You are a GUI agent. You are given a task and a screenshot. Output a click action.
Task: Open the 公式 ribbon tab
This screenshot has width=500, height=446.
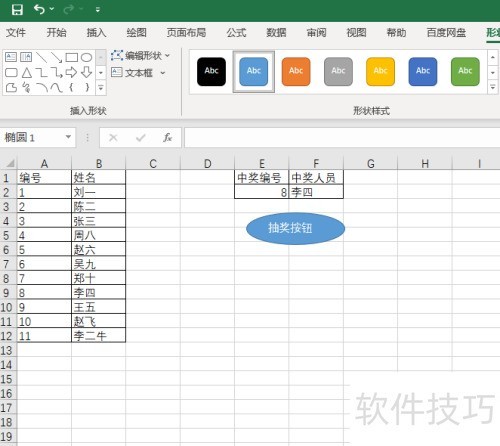(236, 33)
